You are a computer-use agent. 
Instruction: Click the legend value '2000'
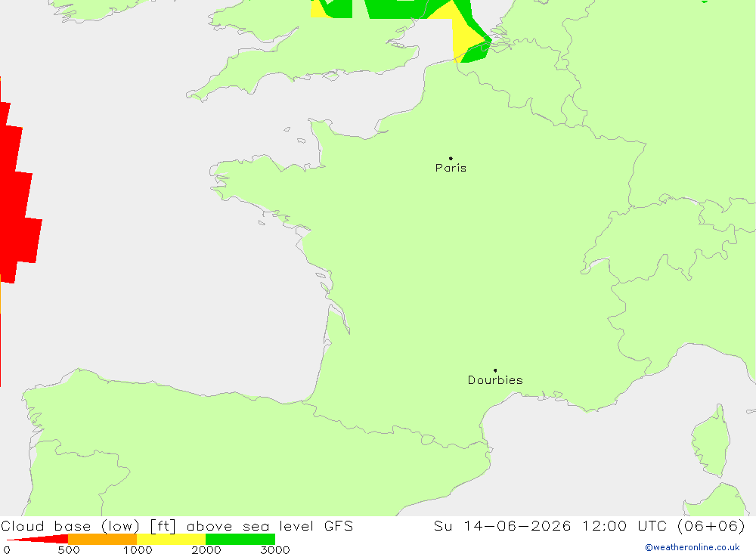[x=206, y=549]
